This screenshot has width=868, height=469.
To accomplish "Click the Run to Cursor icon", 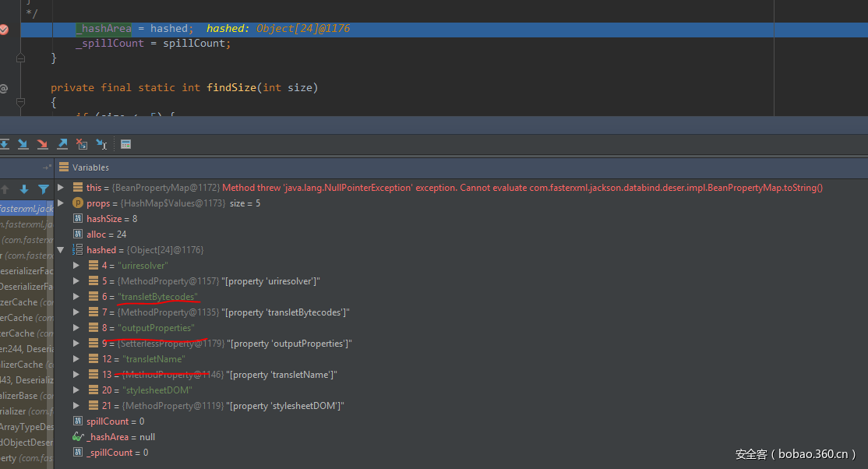I will click(x=101, y=144).
